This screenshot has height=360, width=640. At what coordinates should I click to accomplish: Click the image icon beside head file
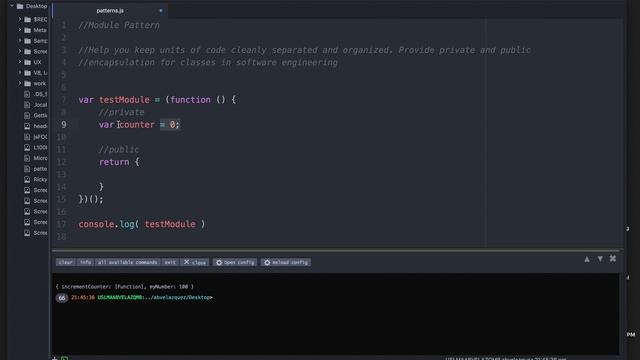[x=27, y=126]
